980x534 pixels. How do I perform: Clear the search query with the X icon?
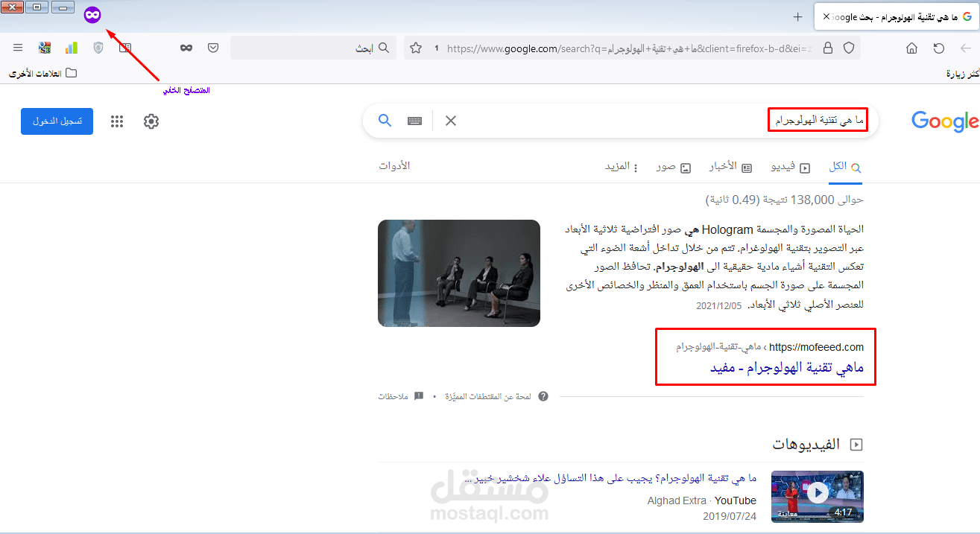pos(450,120)
